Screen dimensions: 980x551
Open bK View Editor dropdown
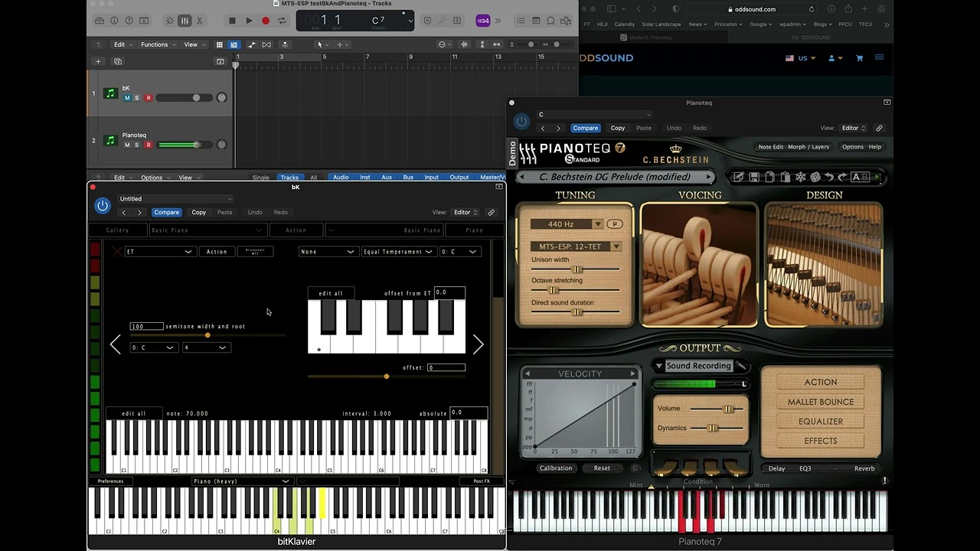coord(466,212)
